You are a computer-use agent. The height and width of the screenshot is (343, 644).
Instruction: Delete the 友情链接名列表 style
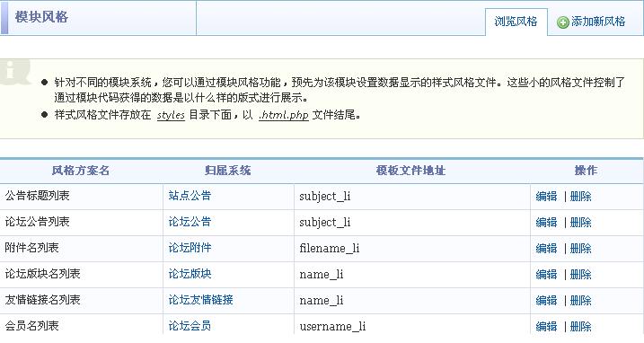(581, 300)
